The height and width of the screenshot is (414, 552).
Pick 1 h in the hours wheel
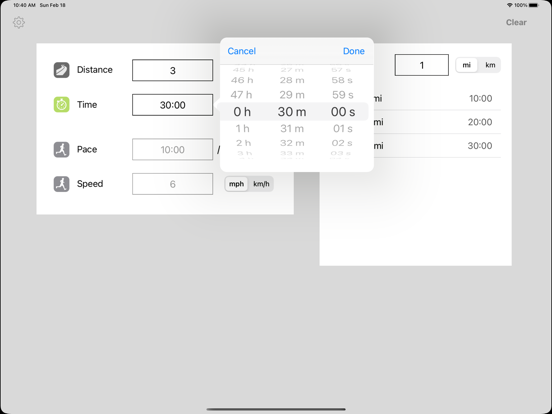242,128
